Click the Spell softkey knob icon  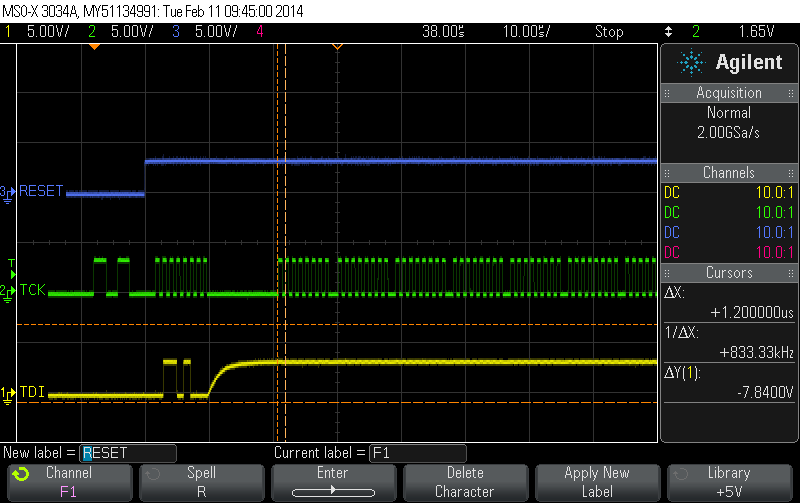coord(153,474)
